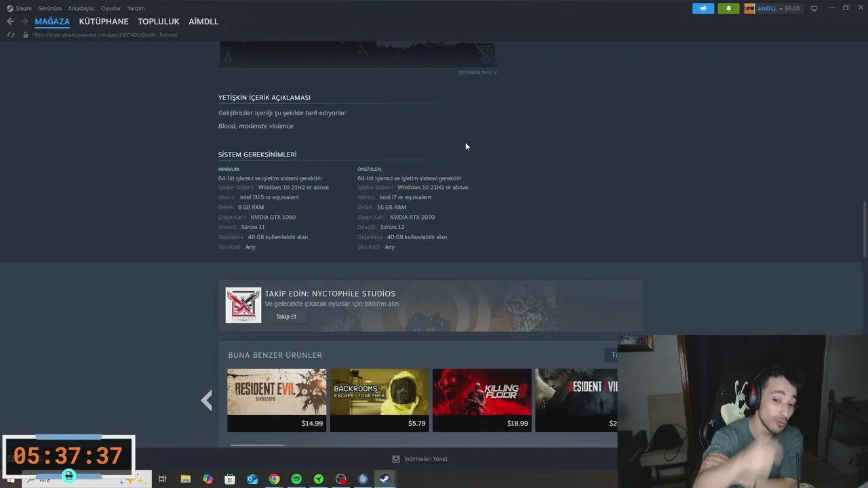The width and height of the screenshot is (868, 488).
Task: Click the Steam logo in title bar
Action: [x=9, y=8]
